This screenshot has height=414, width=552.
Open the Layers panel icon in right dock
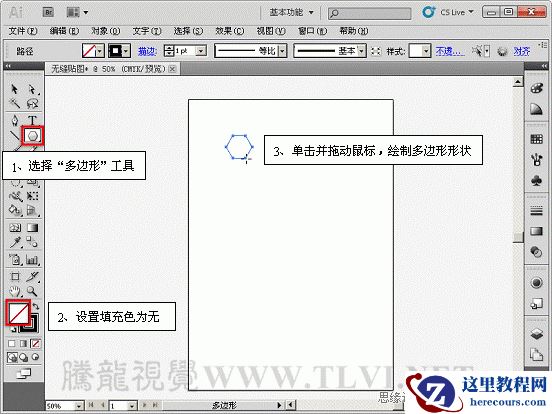coord(536,334)
